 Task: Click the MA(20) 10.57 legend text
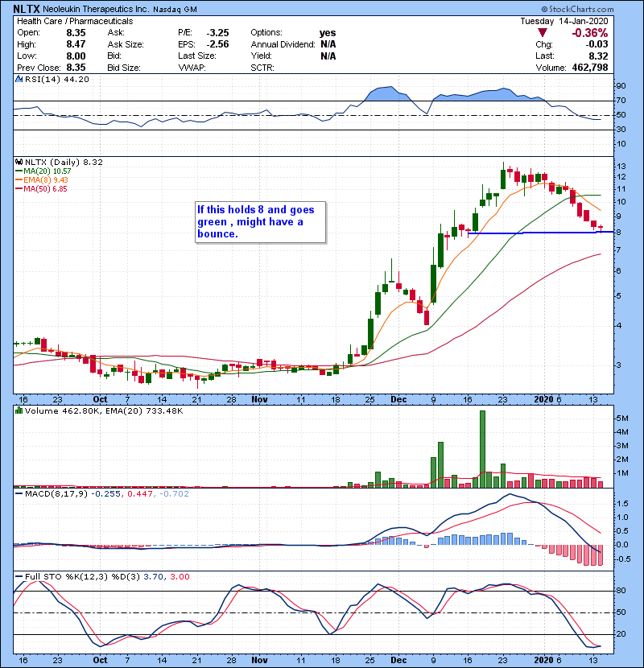47,171
